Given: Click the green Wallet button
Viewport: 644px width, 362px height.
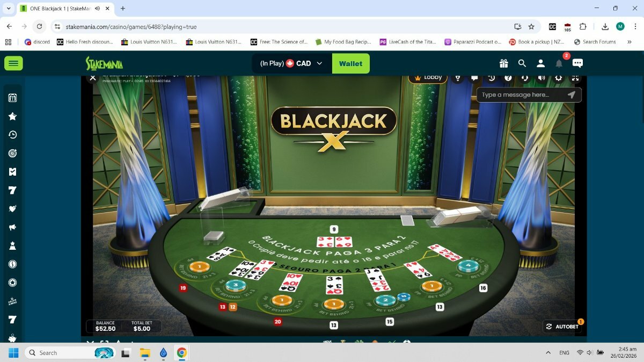Looking at the screenshot, I should [350, 63].
